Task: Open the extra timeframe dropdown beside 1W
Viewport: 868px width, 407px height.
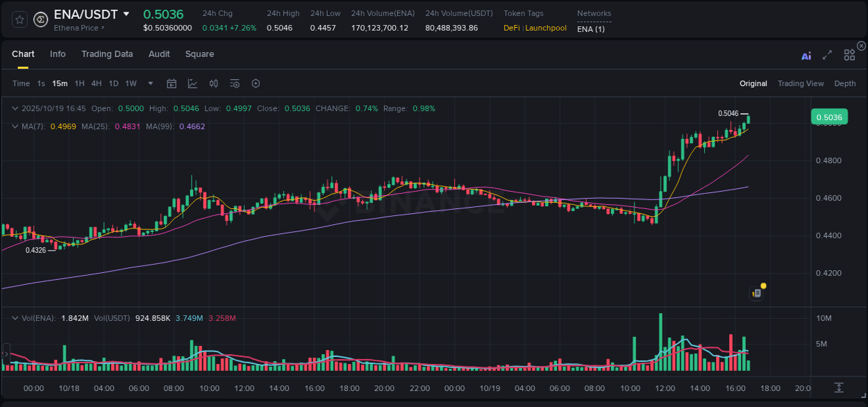Action: coord(150,83)
